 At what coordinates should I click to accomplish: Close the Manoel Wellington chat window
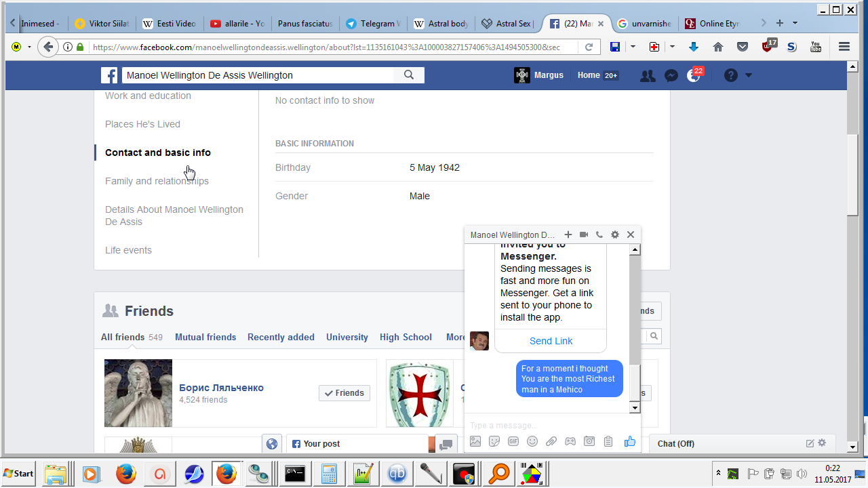point(631,235)
